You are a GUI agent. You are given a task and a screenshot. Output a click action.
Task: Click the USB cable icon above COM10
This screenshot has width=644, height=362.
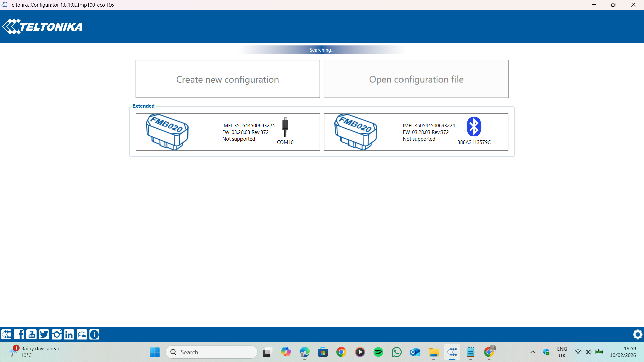285,127
